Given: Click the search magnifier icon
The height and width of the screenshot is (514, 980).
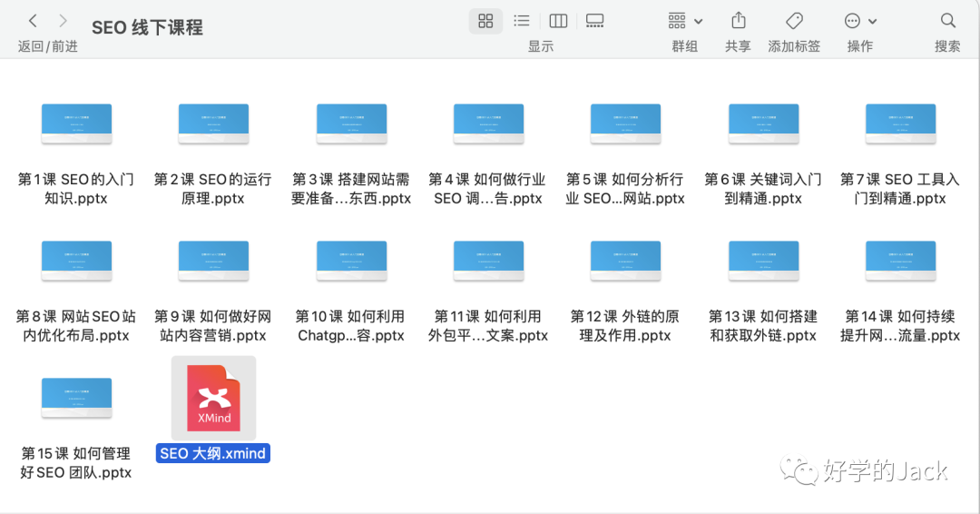Looking at the screenshot, I should [947, 21].
